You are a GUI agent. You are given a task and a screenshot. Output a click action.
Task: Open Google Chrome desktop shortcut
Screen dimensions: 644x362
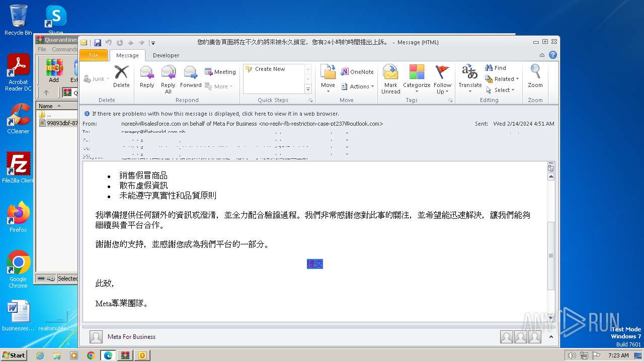tap(18, 269)
